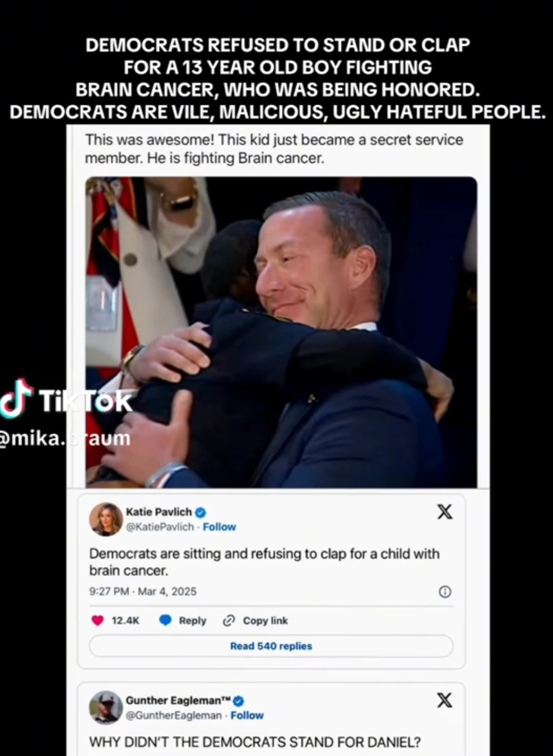Click the TikTok logo watermark

(66, 399)
